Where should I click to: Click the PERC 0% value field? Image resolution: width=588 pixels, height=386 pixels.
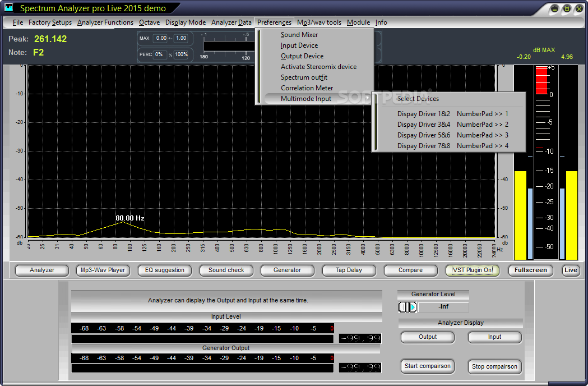pyautogui.click(x=159, y=54)
